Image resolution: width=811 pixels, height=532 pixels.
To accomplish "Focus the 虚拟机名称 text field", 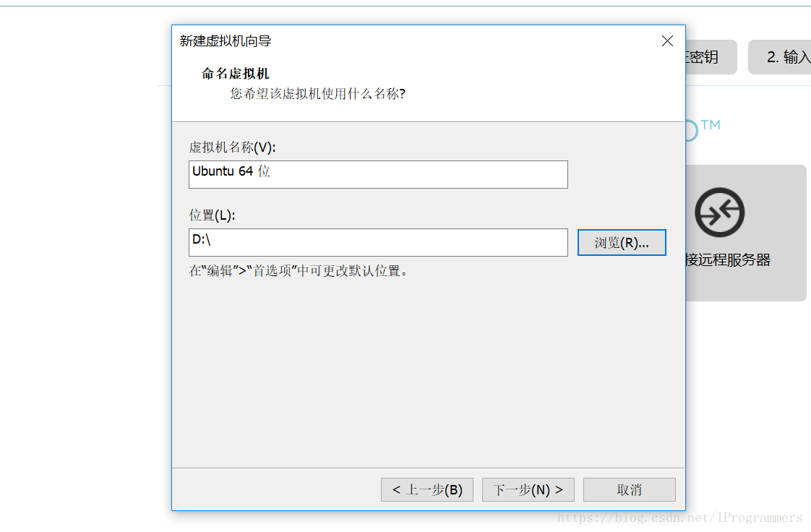I will click(x=378, y=174).
